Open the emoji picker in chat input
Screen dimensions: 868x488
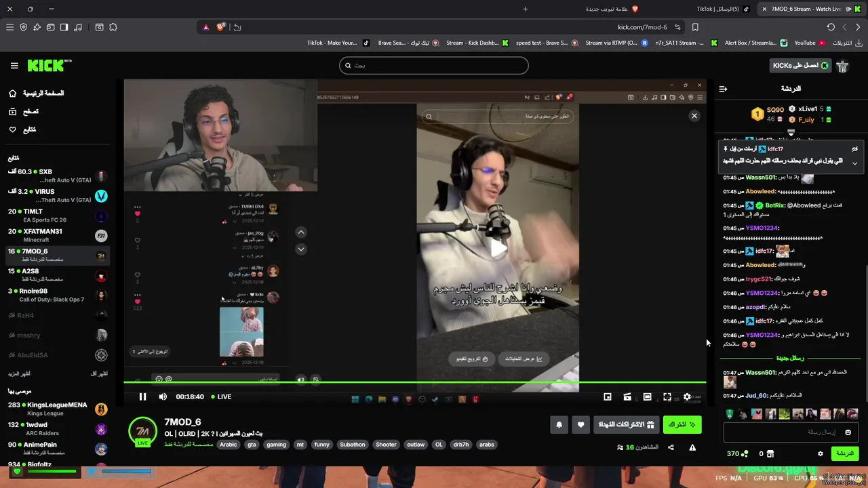[848, 432]
